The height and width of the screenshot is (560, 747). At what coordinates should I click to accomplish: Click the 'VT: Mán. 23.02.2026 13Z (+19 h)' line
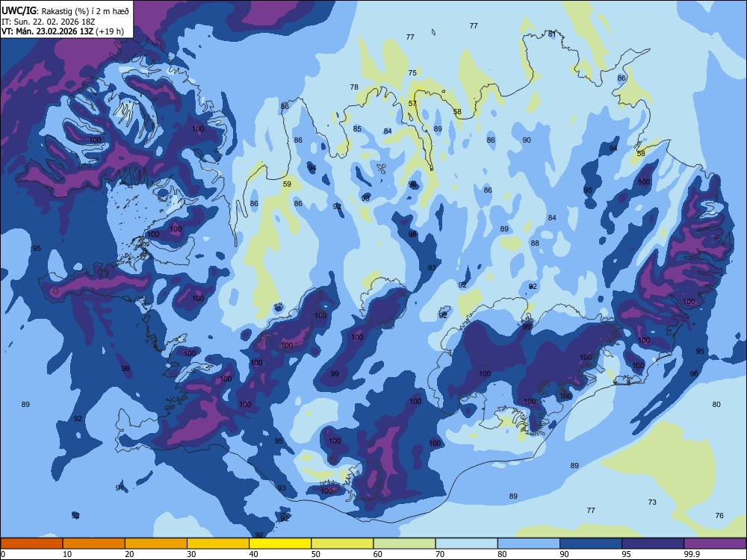pos(63,31)
